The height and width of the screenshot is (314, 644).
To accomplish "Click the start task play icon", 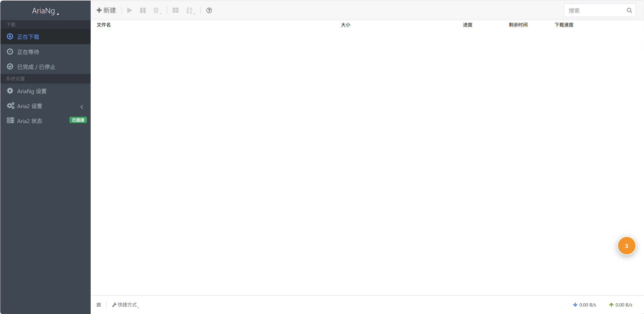I will tap(130, 10).
